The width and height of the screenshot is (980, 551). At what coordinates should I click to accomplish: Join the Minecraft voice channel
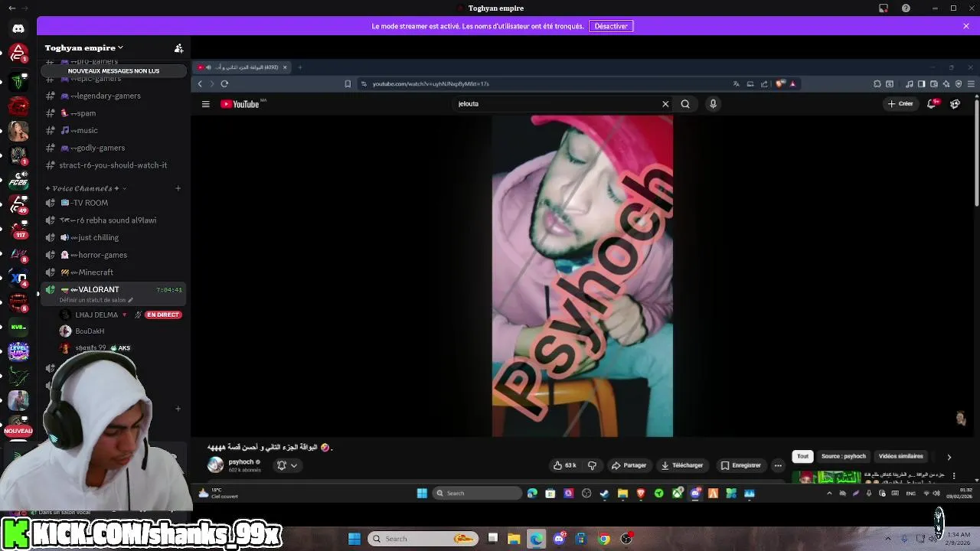pyautogui.click(x=113, y=272)
